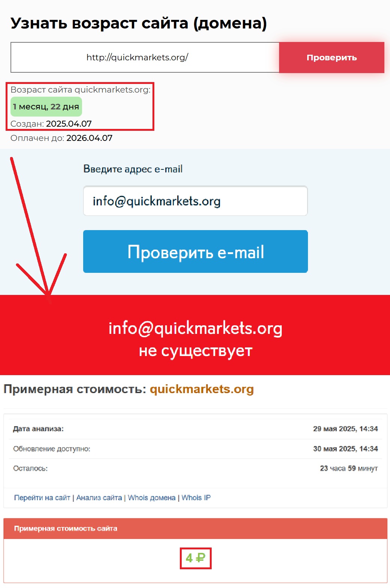Screen dimensions: 390x588
Task: Click the e-mail address input field
Action: point(195,201)
